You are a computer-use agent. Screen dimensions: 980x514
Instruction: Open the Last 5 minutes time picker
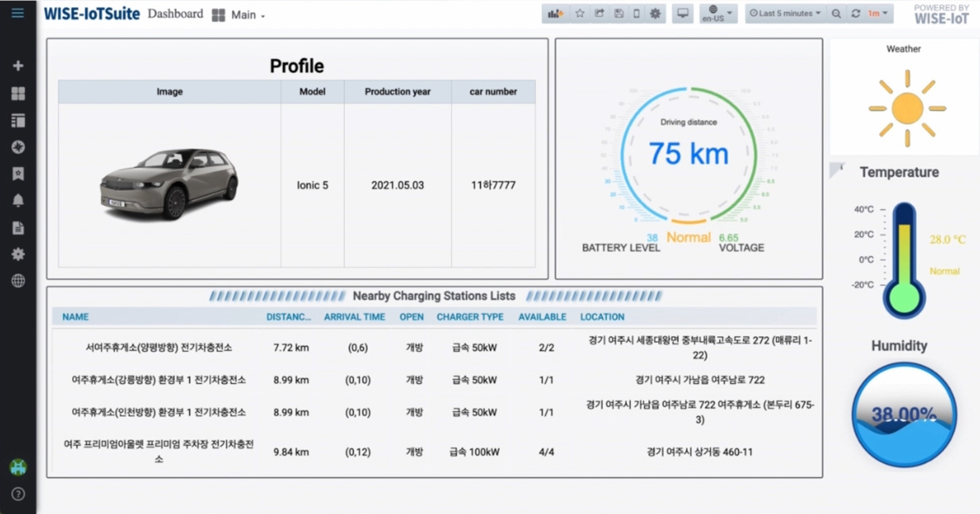point(785,14)
